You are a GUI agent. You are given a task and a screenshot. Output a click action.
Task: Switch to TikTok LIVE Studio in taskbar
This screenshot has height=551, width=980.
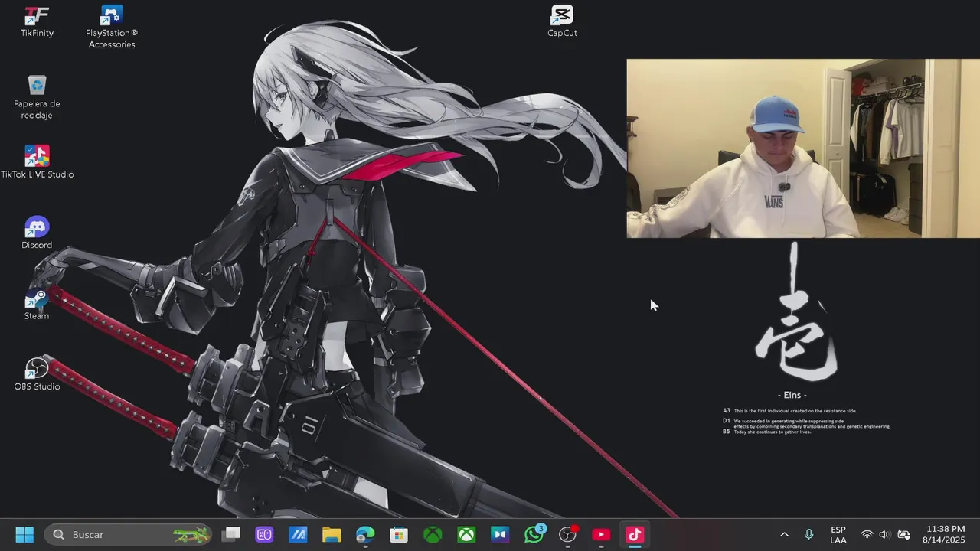(x=635, y=534)
